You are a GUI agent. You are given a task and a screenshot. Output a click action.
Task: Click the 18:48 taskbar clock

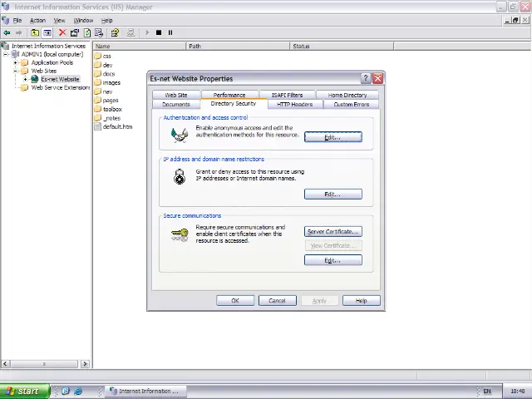517,392
